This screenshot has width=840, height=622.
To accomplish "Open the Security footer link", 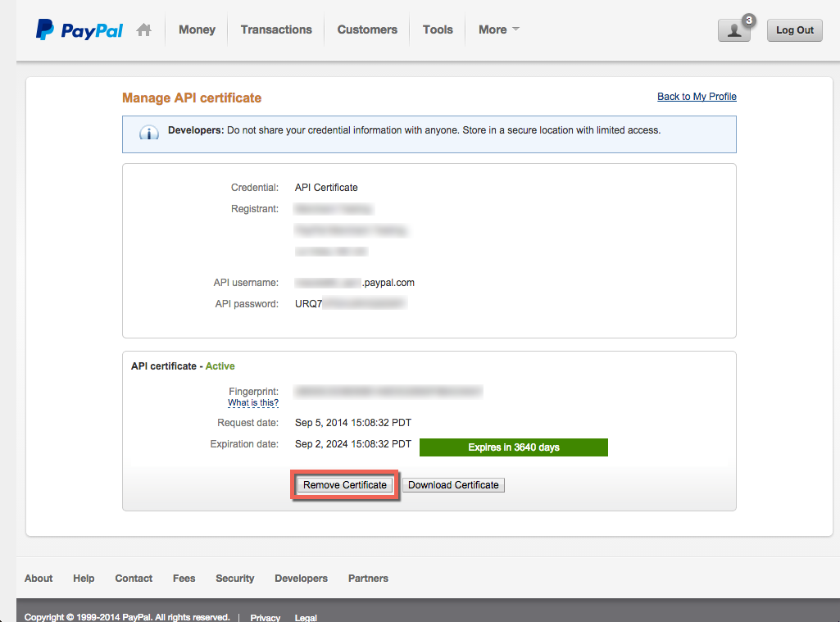I will (x=235, y=578).
